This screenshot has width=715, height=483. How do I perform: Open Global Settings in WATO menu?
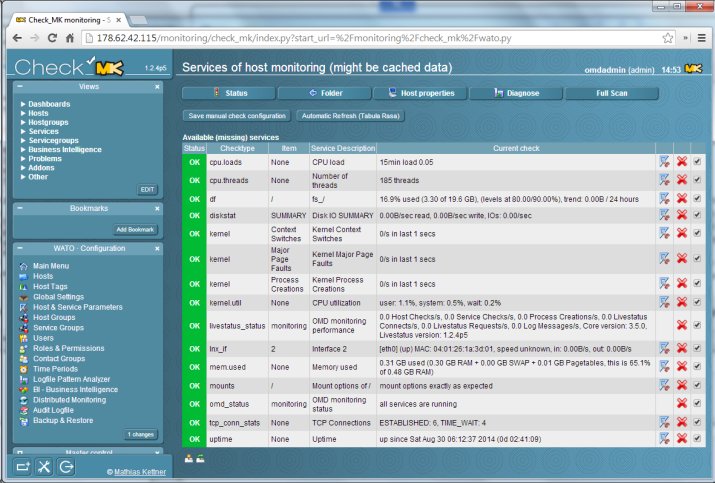point(58,297)
